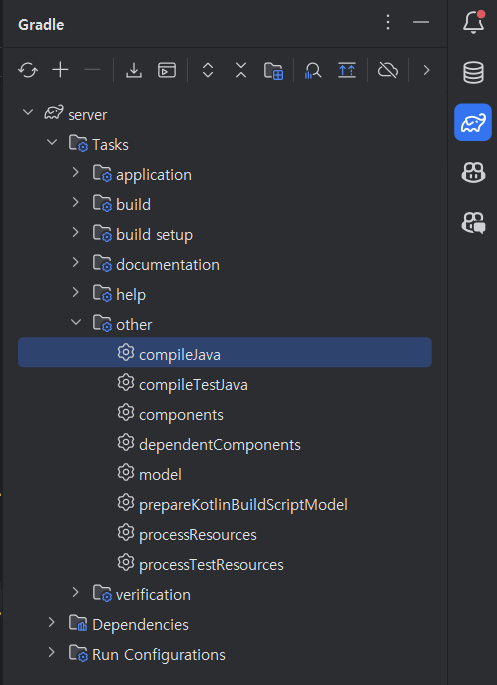Toggle the Gradle elephant tool window button
This screenshot has width=497, height=685.
473,122
